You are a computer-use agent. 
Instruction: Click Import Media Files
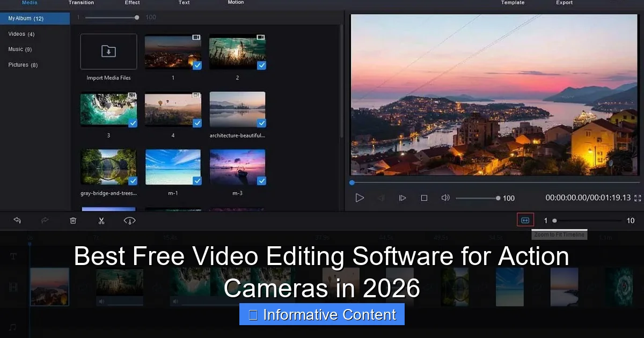click(108, 52)
